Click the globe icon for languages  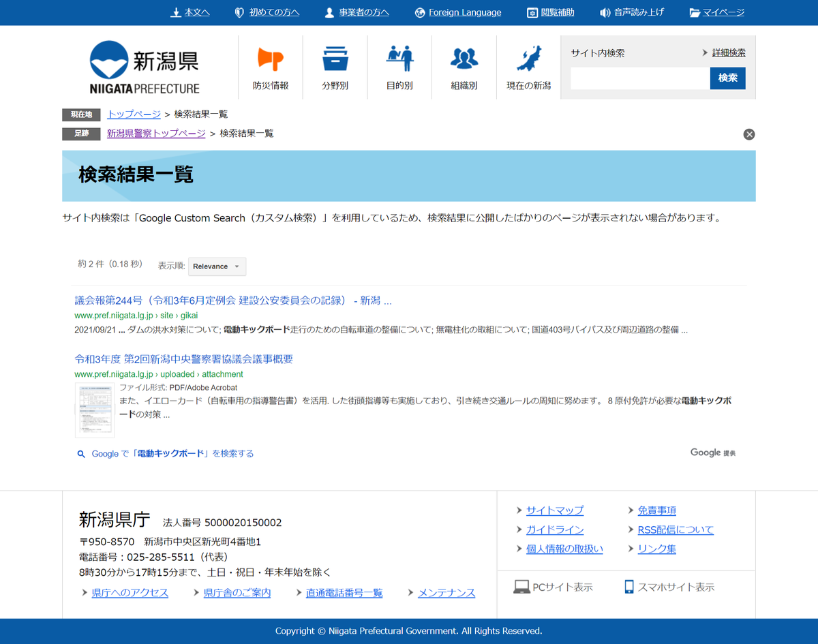coord(420,12)
